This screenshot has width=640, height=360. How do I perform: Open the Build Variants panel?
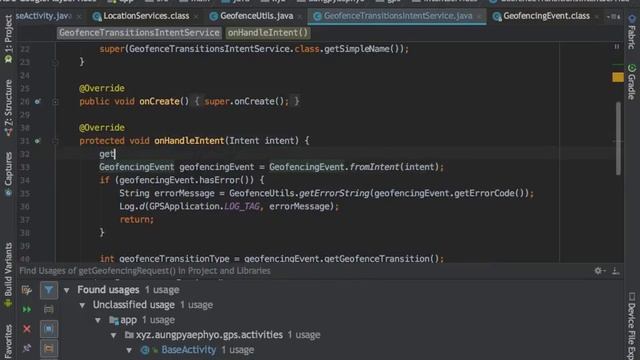pyautogui.click(x=8, y=275)
